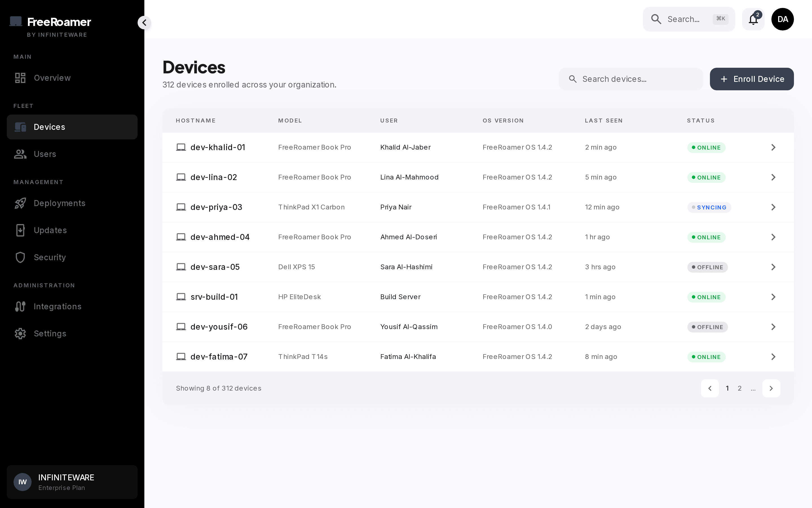Open Settings in the sidebar
Viewport: 812px width, 508px height.
[72, 334]
